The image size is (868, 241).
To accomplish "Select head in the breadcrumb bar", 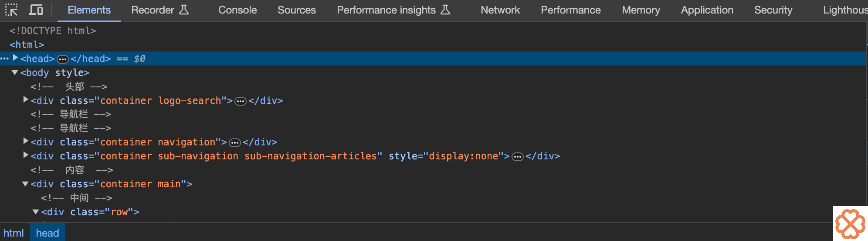I will [x=47, y=233].
